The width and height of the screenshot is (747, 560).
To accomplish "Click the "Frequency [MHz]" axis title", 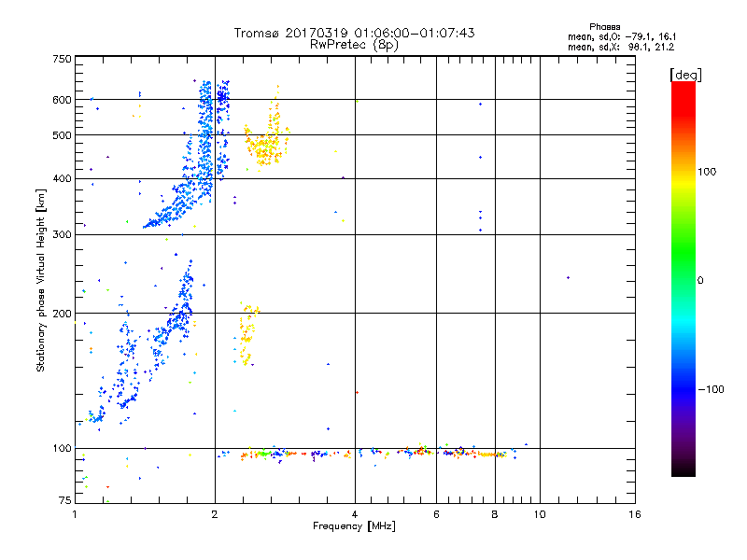I will tap(355, 526).
